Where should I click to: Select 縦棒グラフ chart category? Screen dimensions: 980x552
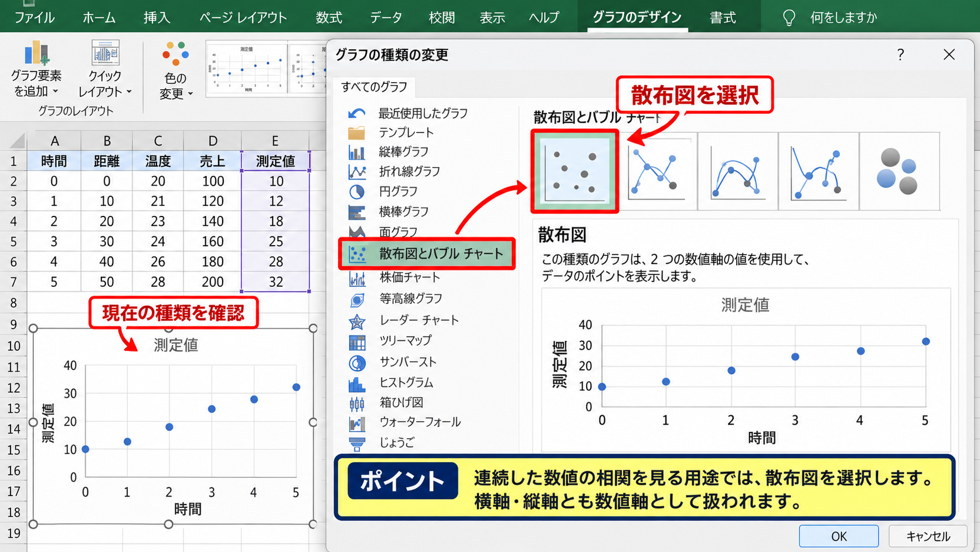point(388,152)
